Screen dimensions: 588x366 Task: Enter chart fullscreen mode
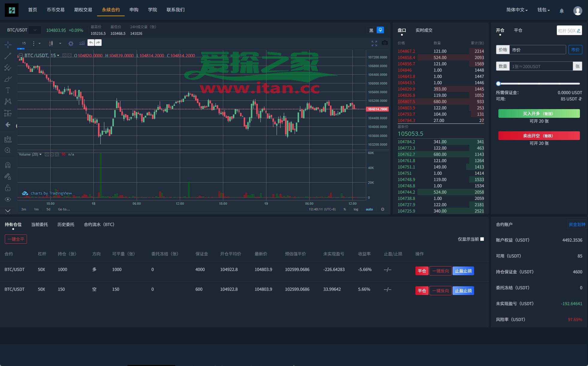[374, 43]
